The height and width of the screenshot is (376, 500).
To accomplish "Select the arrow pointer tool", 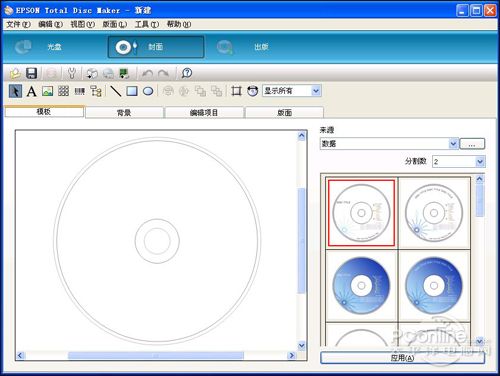I will (x=15, y=91).
